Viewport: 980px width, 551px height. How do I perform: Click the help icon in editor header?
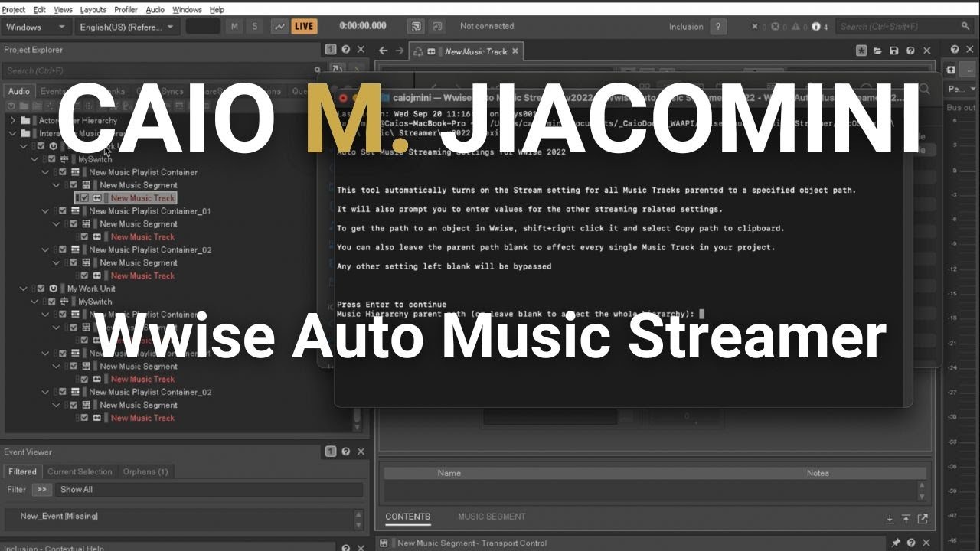click(x=910, y=51)
